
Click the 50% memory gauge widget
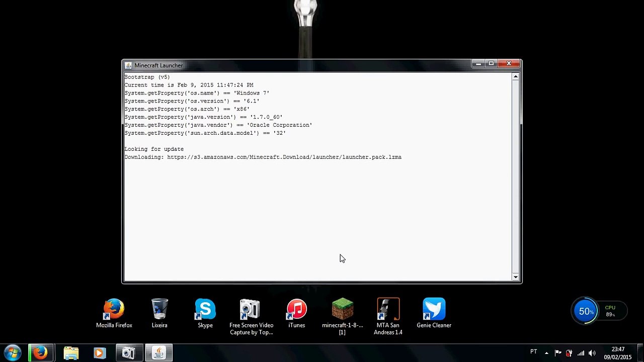pos(586,311)
